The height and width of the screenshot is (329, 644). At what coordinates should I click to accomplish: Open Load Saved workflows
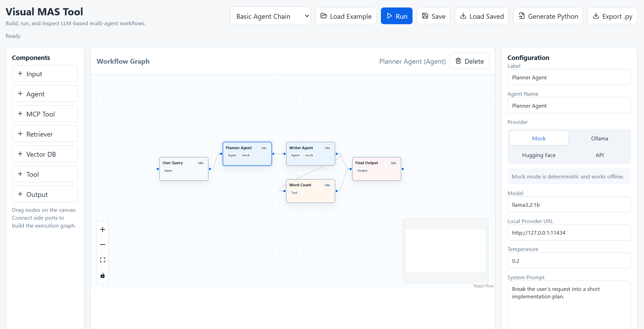[x=482, y=16]
